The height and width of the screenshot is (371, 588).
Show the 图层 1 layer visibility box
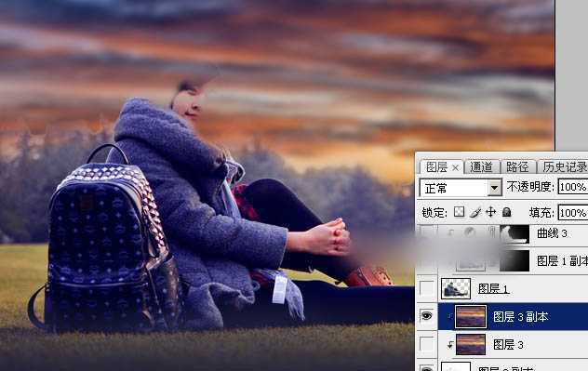[x=426, y=288]
